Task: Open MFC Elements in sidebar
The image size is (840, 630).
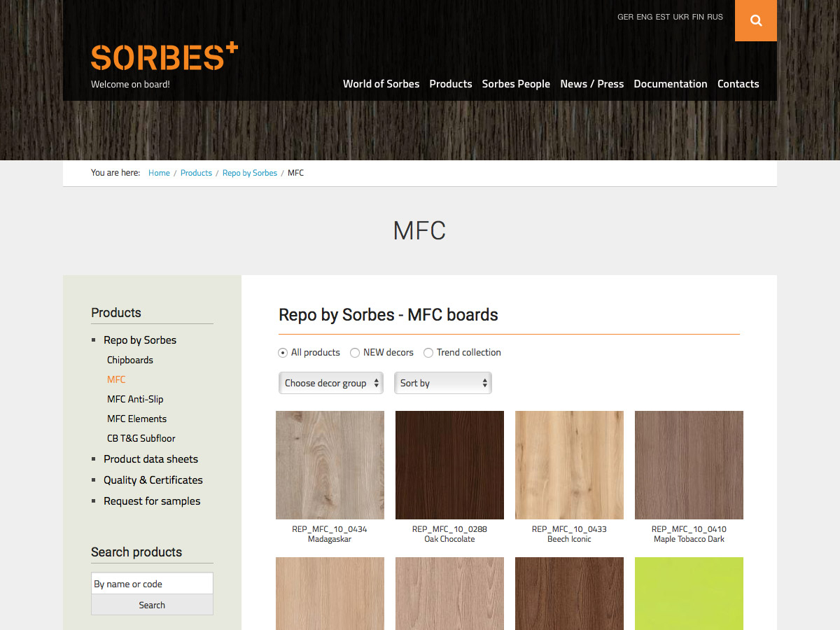Action: point(137,419)
